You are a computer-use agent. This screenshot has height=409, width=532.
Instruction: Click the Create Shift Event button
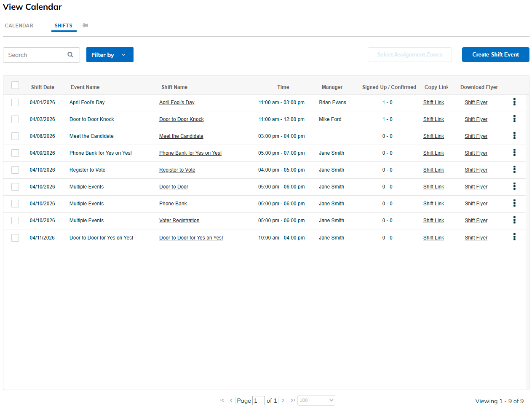point(496,55)
